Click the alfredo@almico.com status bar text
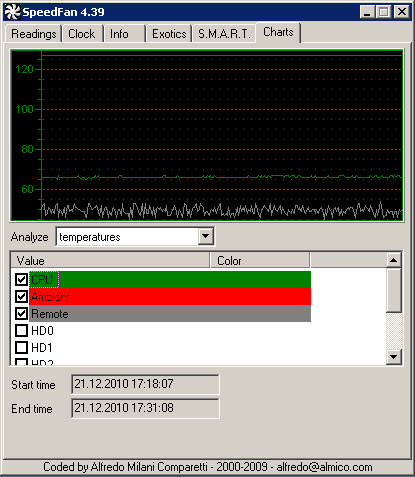 pyautogui.click(x=324, y=467)
